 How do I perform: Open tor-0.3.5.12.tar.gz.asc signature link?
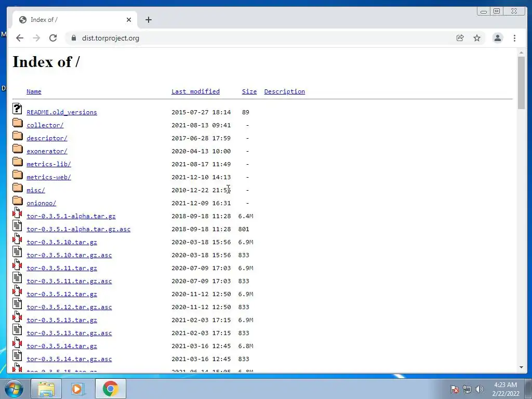point(69,307)
